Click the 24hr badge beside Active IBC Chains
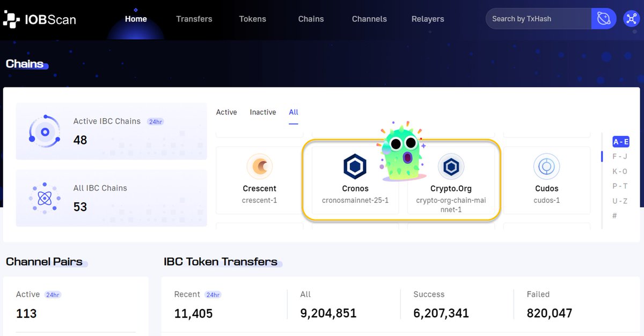 click(156, 122)
